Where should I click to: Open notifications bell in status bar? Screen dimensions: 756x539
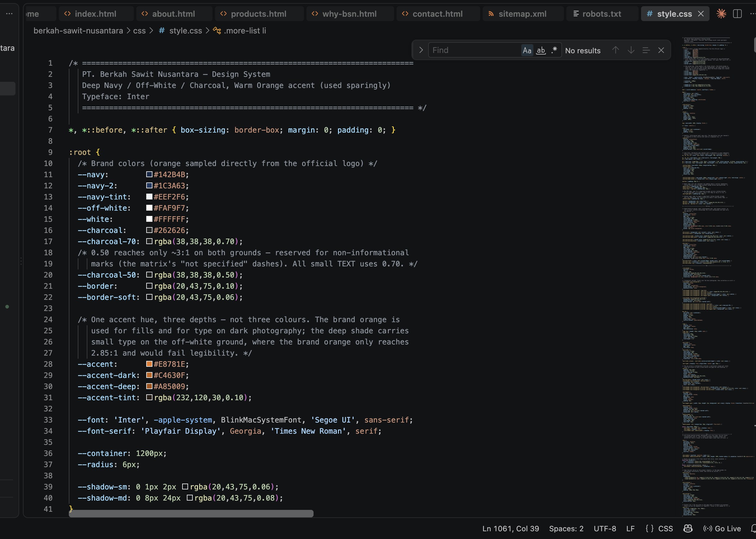pos(753,528)
